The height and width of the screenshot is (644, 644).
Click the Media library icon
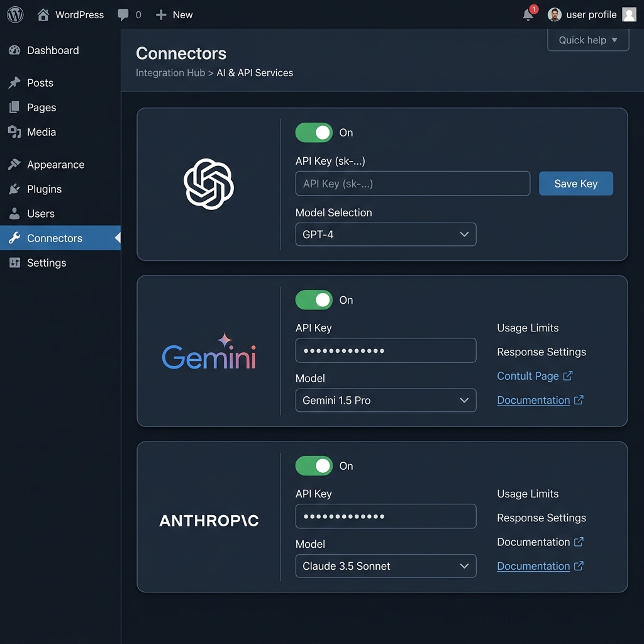click(14, 132)
